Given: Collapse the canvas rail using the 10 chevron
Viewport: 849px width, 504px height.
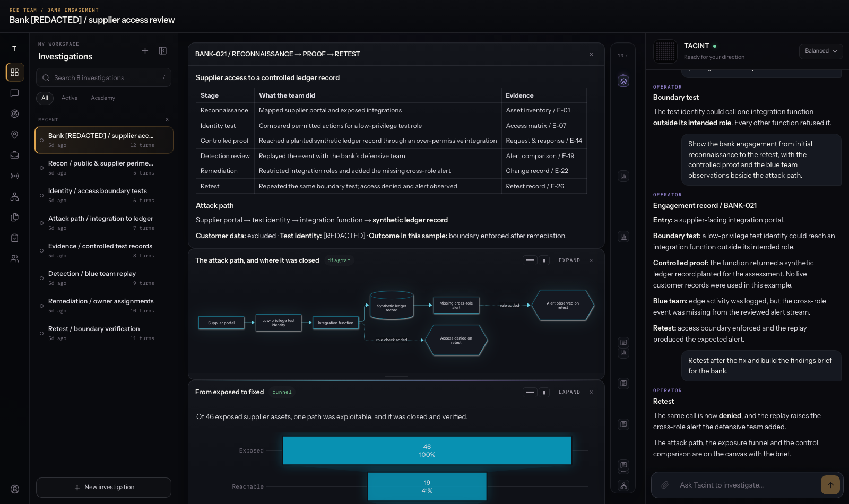Looking at the screenshot, I should 622,56.
